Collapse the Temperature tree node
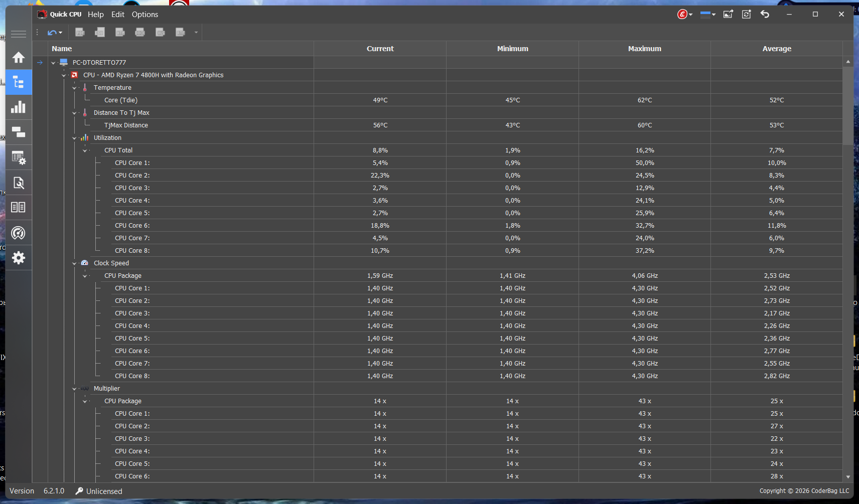Screen dimensions: 859x504 point(74,88)
